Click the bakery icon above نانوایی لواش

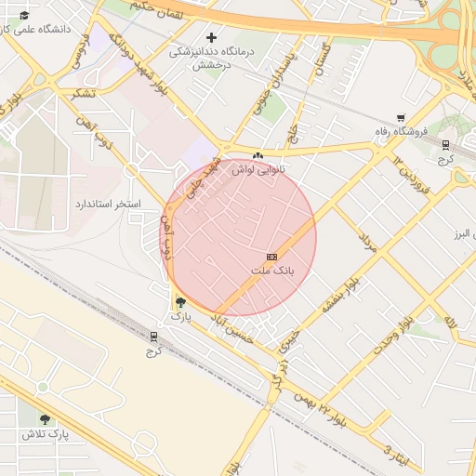(x=258, y=155)
